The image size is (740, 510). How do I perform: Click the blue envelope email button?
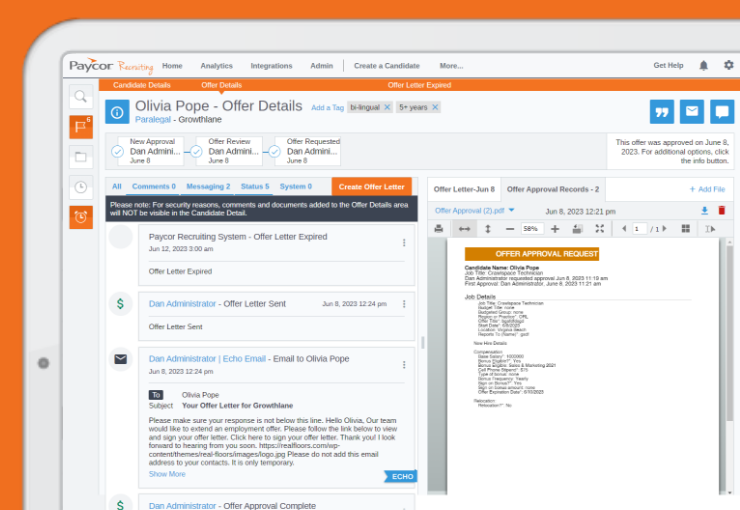(692, 112)
